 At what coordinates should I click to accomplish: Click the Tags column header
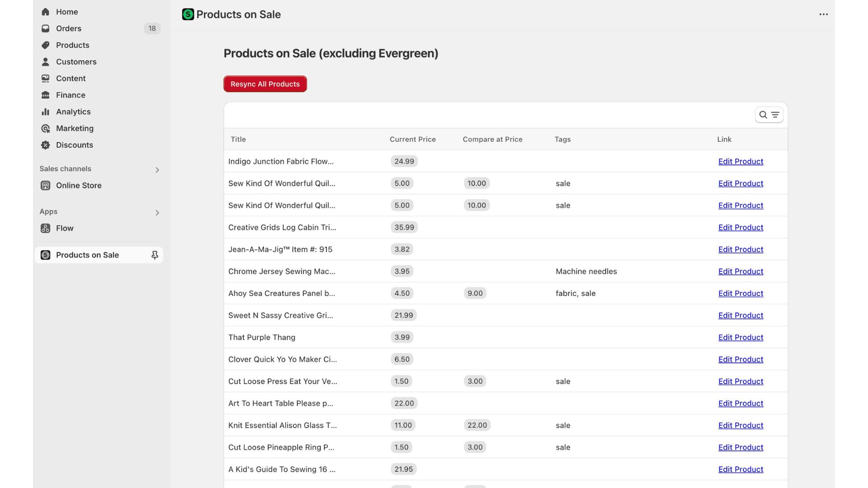coord(562,139)
